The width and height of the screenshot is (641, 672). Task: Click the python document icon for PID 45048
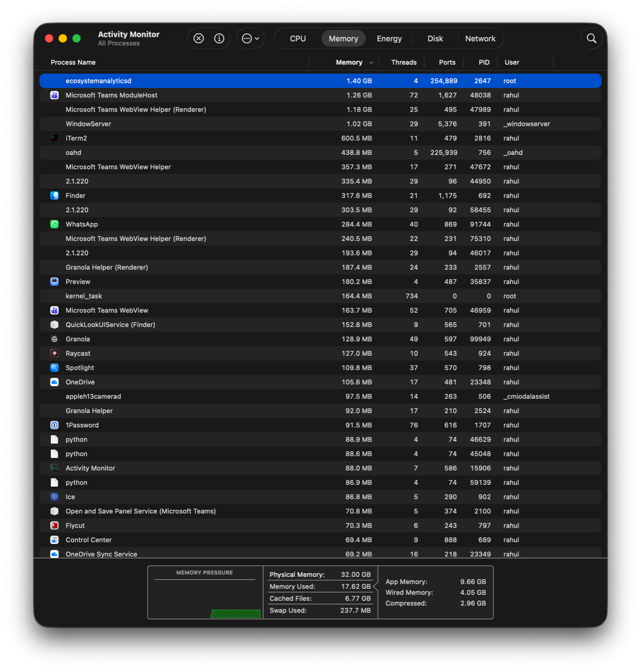pos(54,454)
